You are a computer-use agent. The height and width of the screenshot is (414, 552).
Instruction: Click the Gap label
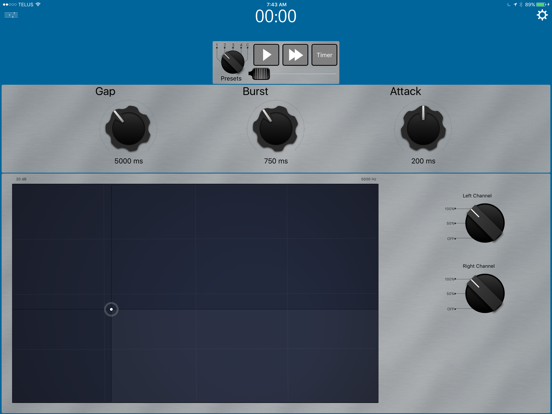(105, 92)
